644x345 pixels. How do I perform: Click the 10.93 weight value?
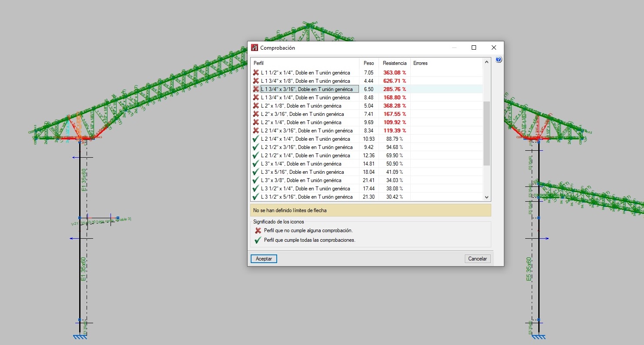pos(369,139)
